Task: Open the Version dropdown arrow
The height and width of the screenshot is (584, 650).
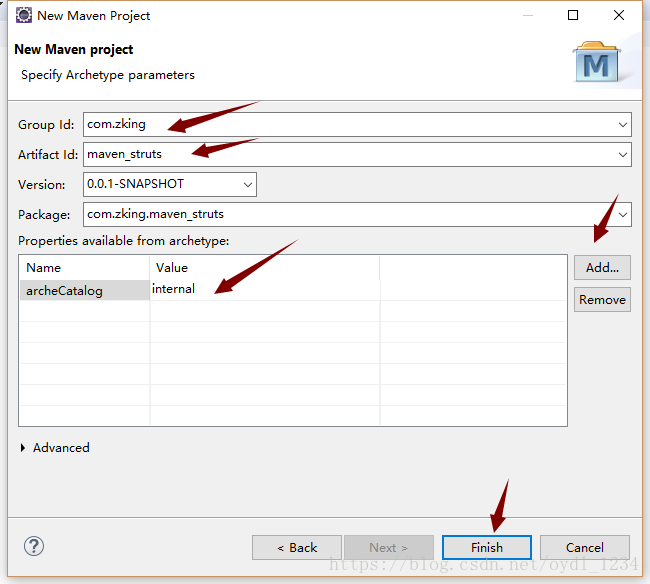Action: [x=247, y=184]
